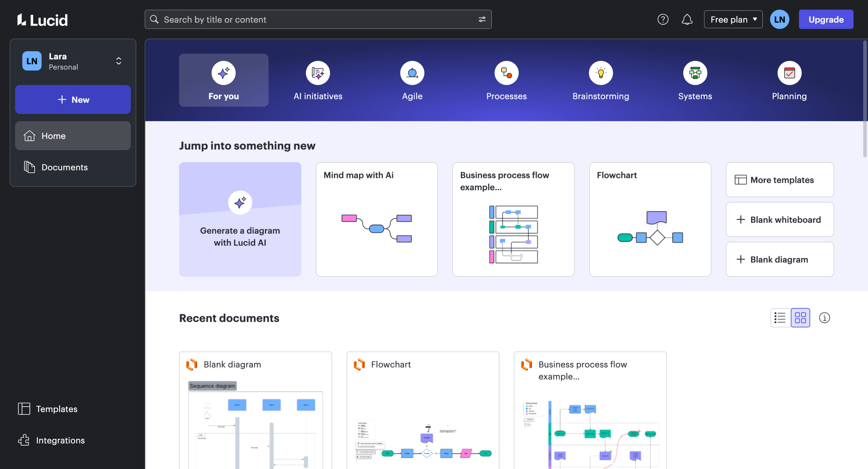
Task: Switch recent documents to grid view
Action: click(x=800, y=318)
